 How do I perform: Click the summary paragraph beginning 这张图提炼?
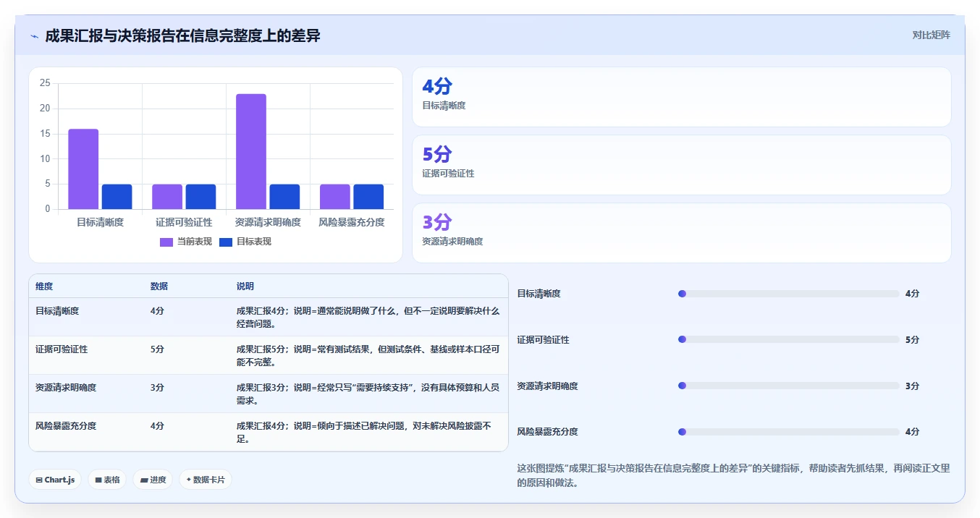pos(733,475)
